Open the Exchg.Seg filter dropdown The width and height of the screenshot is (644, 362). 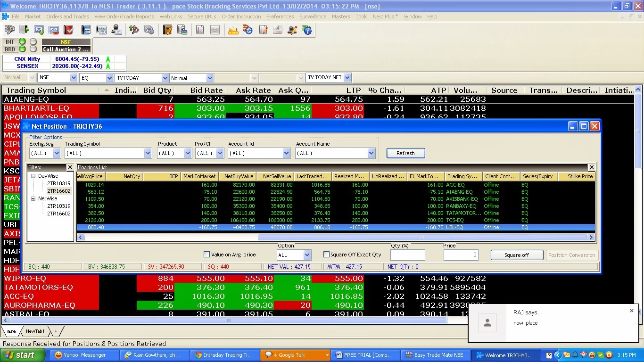[x=57, y=153]
